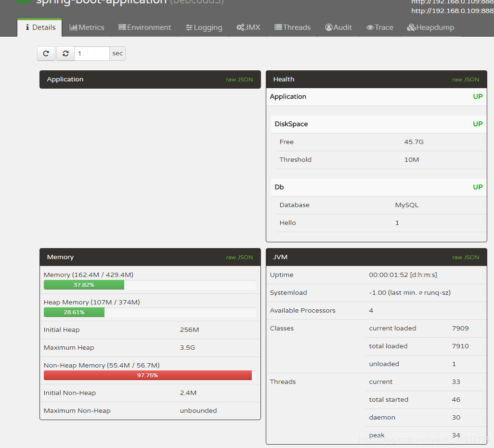
Task: Switch to the Threads tab
Action: [x=292, y=27]
